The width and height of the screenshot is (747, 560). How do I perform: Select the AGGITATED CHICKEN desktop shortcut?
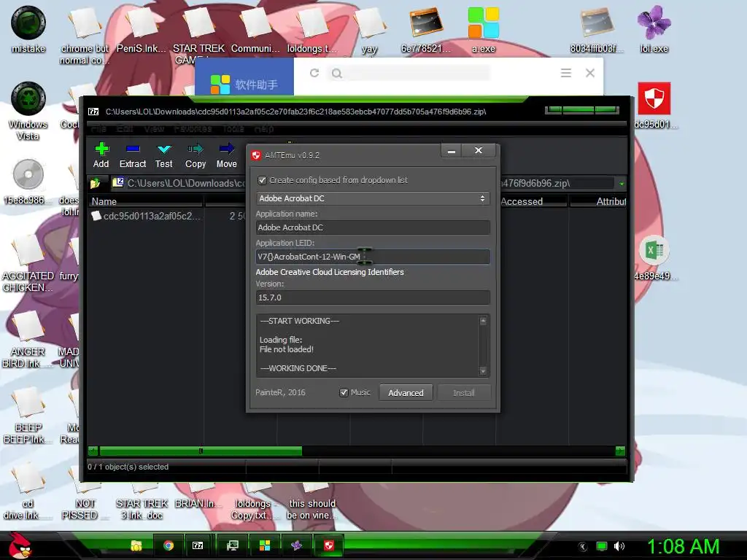pyautogui.click(x=28, y=264)
